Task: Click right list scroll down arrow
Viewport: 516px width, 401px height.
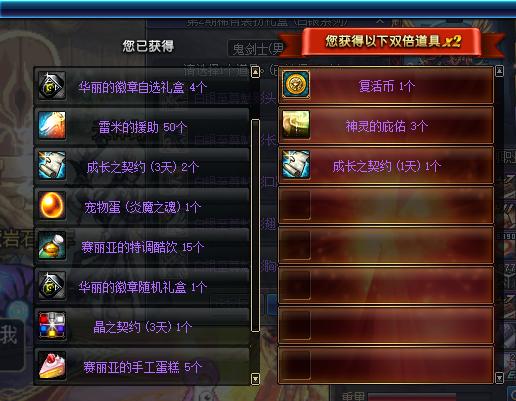Action: point(499,378)
